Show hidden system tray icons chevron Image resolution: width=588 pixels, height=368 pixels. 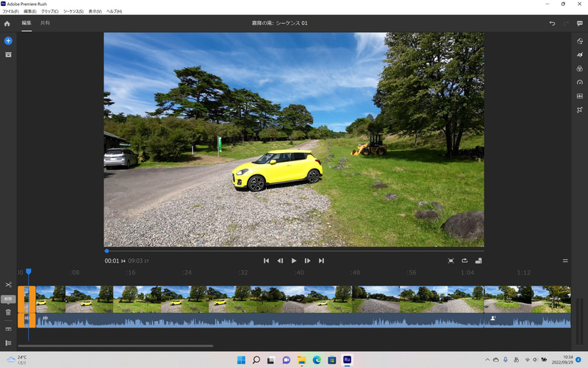(487, 360)
